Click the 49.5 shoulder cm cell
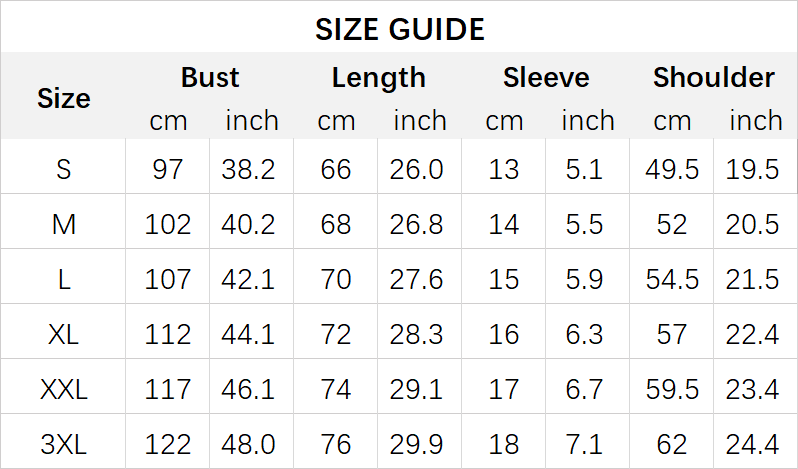 click(672, 169)
